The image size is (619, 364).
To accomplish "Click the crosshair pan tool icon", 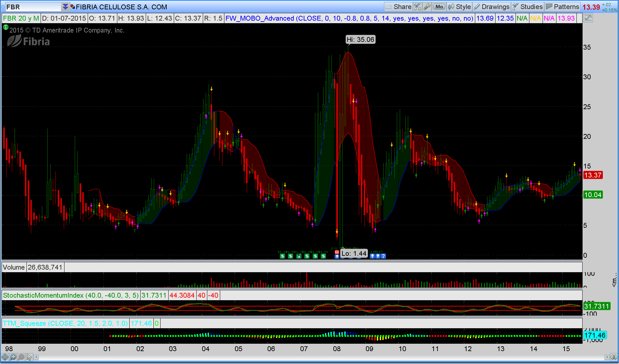I will (x=5, y=357).
